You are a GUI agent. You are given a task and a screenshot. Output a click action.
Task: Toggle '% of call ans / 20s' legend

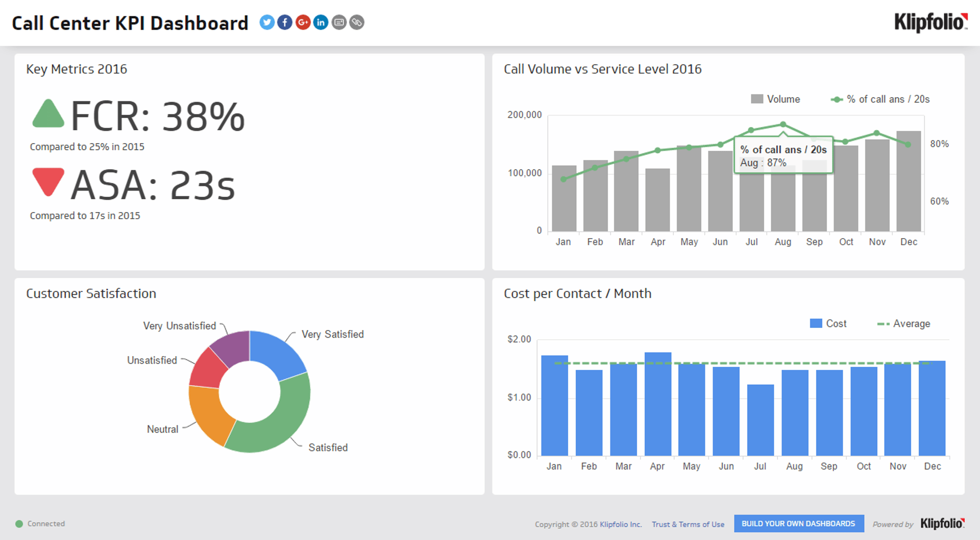(x=880, y=99)
